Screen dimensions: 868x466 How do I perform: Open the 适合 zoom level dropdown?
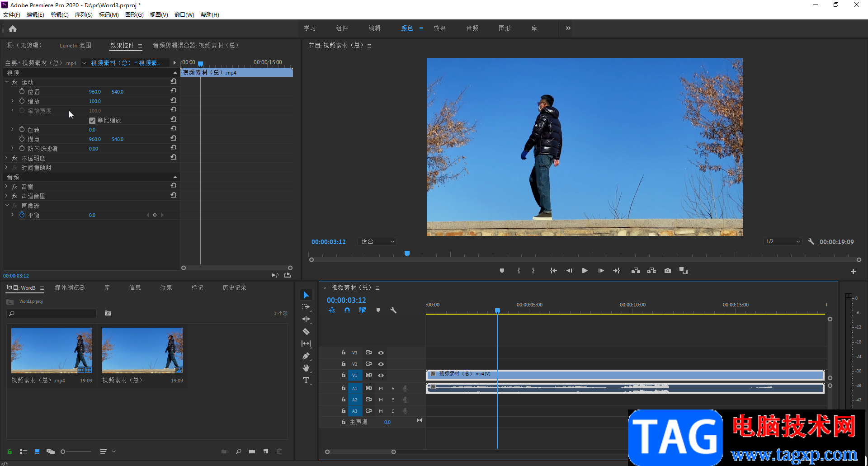[377, 242]
